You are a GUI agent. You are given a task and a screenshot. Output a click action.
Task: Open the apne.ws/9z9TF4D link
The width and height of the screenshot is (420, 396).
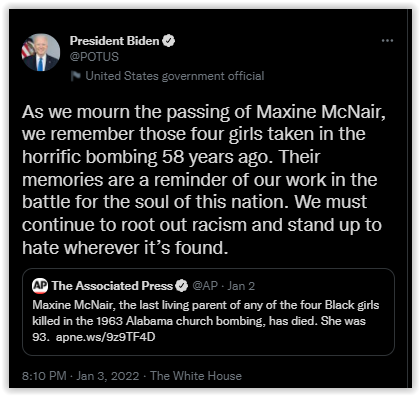point(106,337)
